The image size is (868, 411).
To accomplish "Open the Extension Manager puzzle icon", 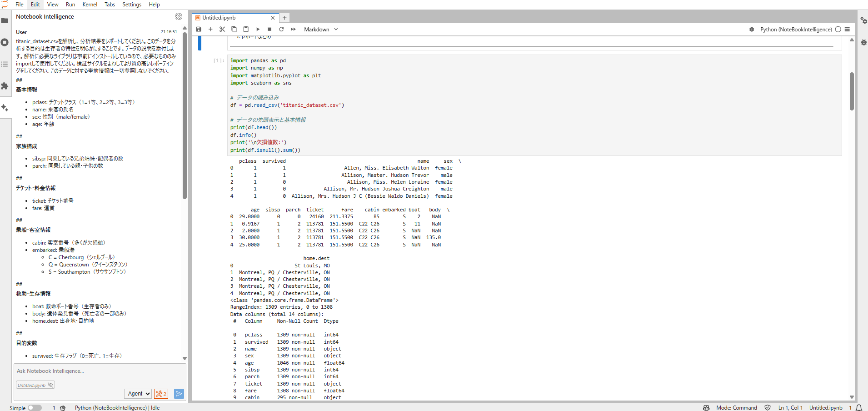I will [5, 86].
